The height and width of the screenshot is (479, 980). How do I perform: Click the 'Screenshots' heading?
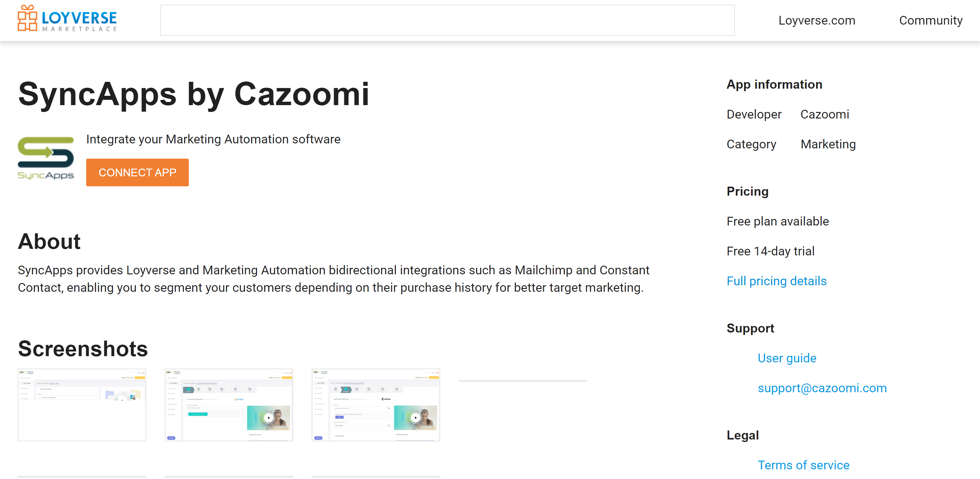tap(82, 348)
